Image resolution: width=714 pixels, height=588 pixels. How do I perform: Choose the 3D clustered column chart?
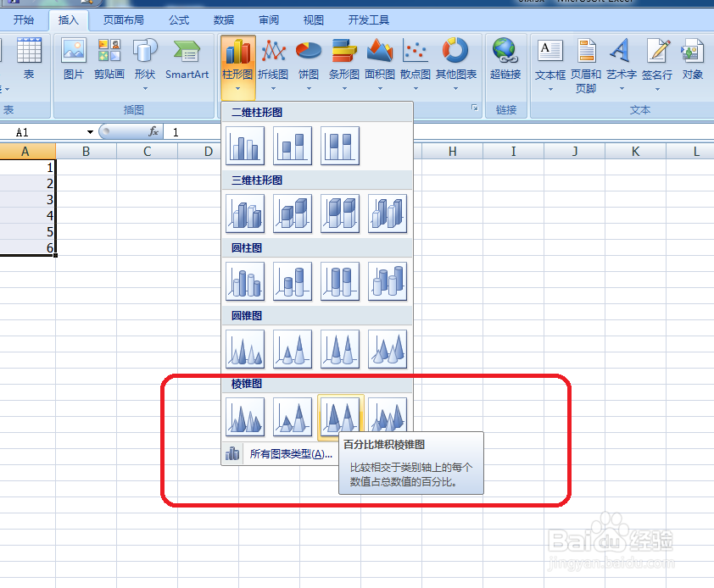pos(245,214)
